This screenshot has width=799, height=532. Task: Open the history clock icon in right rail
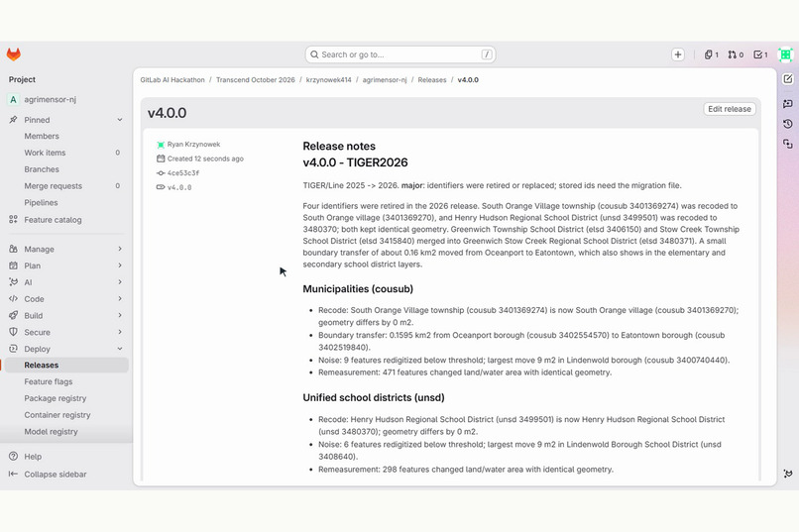pos(788,124)
